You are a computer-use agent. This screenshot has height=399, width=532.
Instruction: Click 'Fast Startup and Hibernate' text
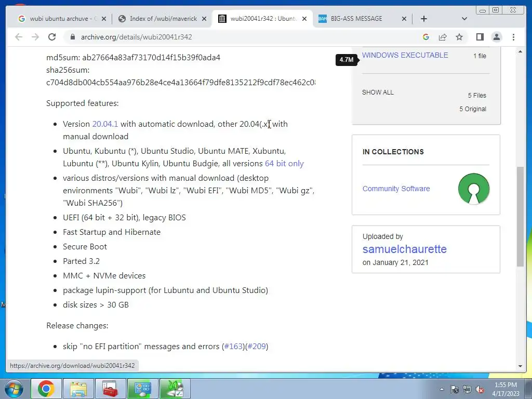pos(112,232)
